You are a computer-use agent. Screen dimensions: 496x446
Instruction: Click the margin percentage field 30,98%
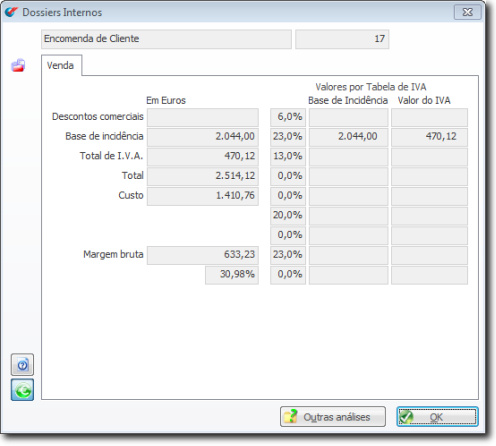(232, 275)
